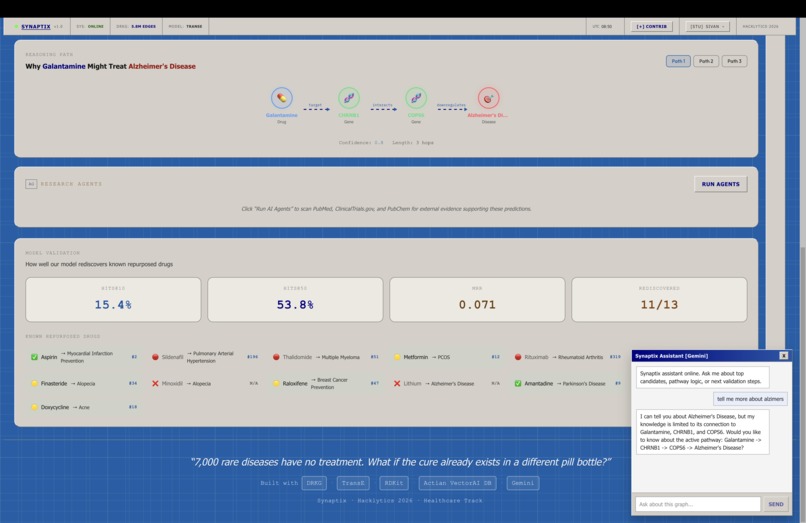This screenshot has height=523, width=806.
Task: Click 'Rheumatoid Arthritis' in Rituximab row
Action: pyautogui.click(x=580, y=357)
